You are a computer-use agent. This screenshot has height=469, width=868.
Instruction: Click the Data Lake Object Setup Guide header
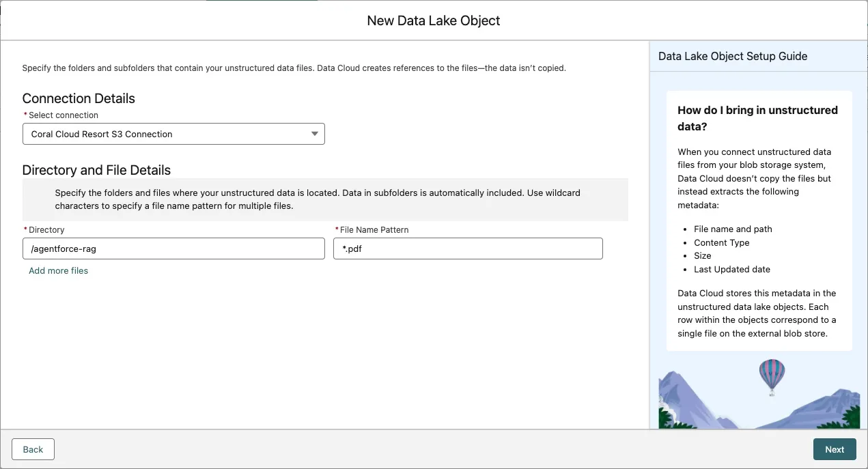[733, 57]
